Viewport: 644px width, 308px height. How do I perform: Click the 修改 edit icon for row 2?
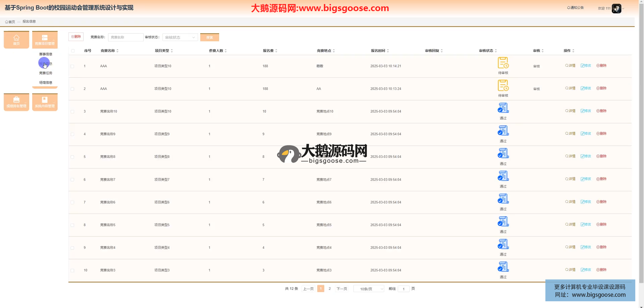tap(586, 88)
